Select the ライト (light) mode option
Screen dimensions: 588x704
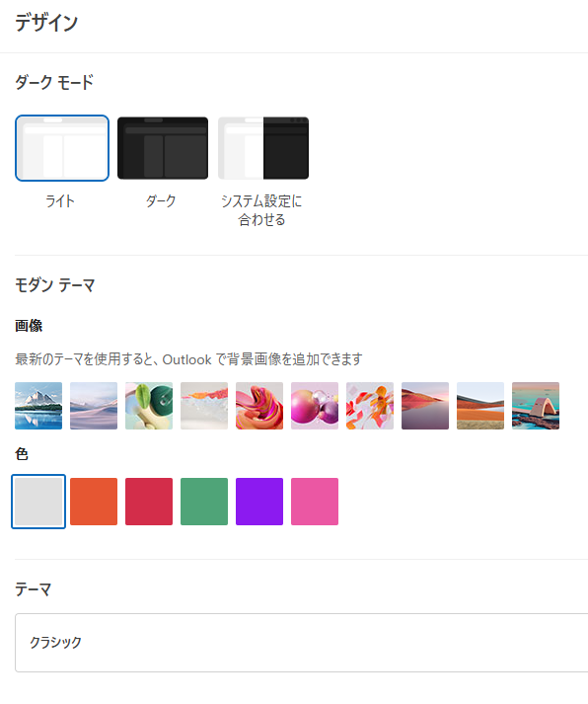pos(62,148)
